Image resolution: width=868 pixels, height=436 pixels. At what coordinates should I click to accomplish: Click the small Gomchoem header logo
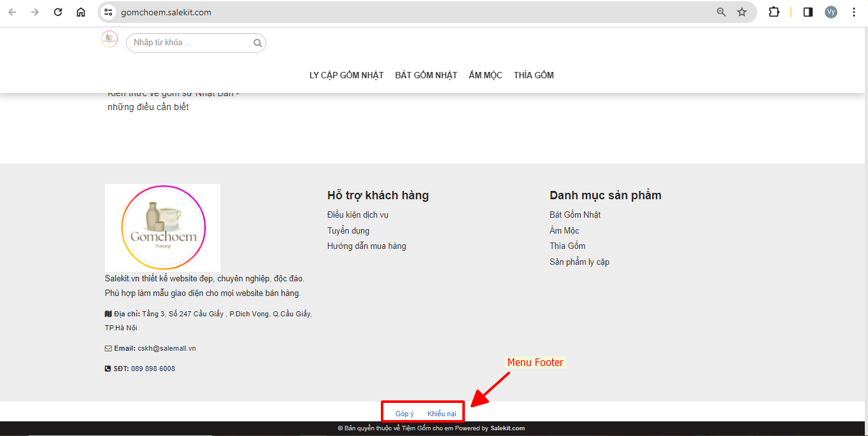coord(110,39)
